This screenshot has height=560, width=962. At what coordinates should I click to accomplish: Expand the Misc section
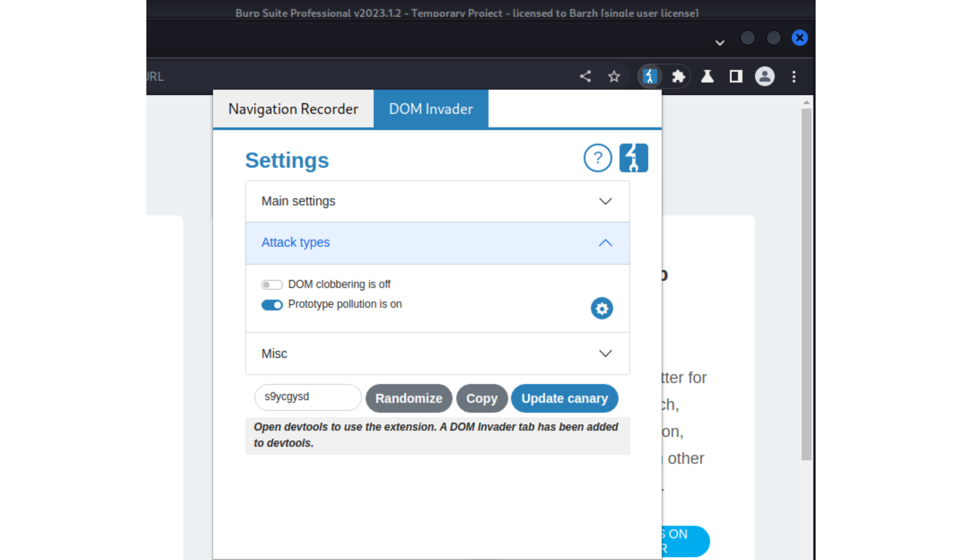click(x=437, y=354)
